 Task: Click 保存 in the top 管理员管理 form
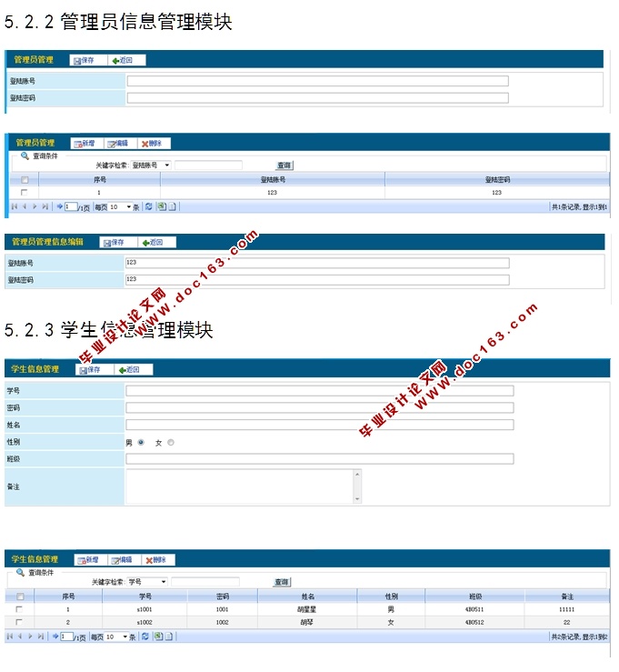point(88,60)
